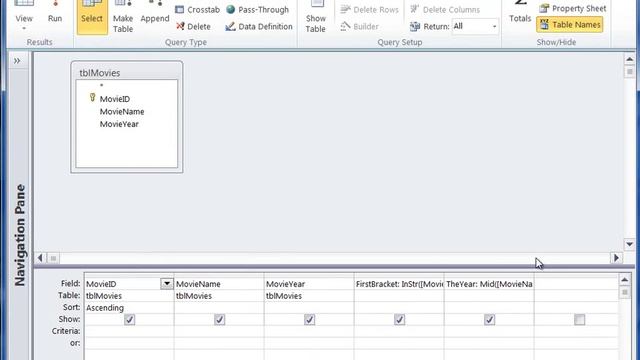Expand the Navigation Pane chevron

17,61
